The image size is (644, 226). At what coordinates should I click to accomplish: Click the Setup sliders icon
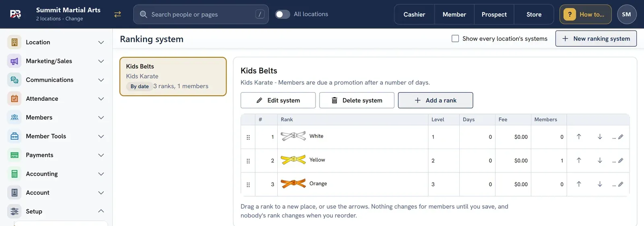14,211
